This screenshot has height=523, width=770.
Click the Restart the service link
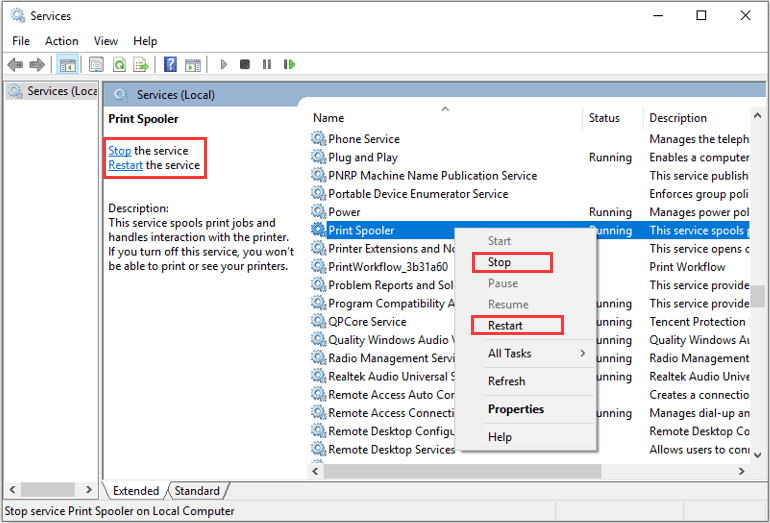pos(125,165)
